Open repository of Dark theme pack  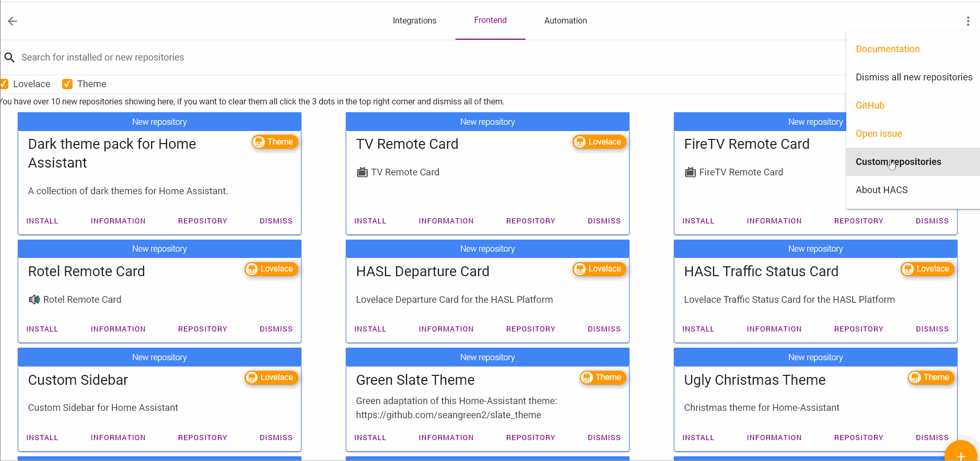click(x=203, y=221)
